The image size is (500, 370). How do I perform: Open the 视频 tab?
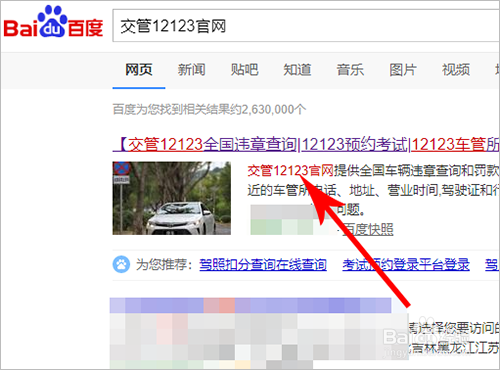click(x=456, y=70)
